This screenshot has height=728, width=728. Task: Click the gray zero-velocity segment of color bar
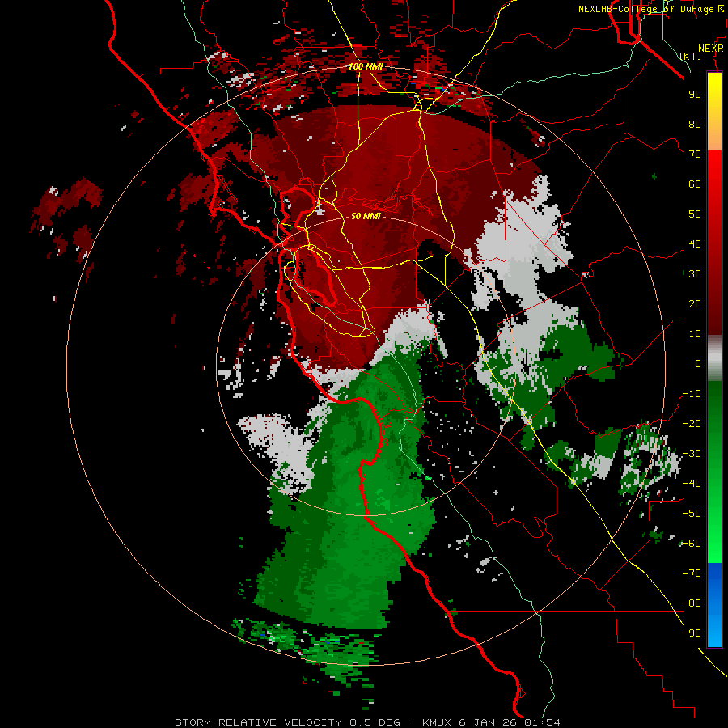pos(714,358)
